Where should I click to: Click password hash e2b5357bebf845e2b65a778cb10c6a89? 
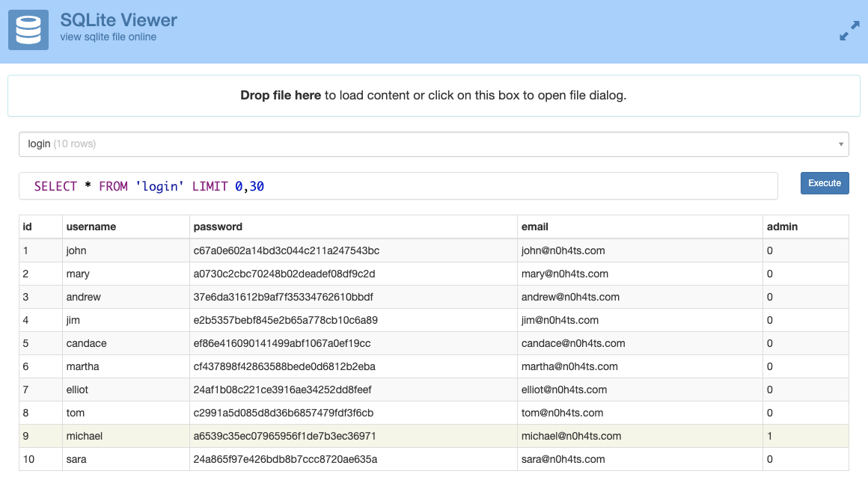(285, 320)
